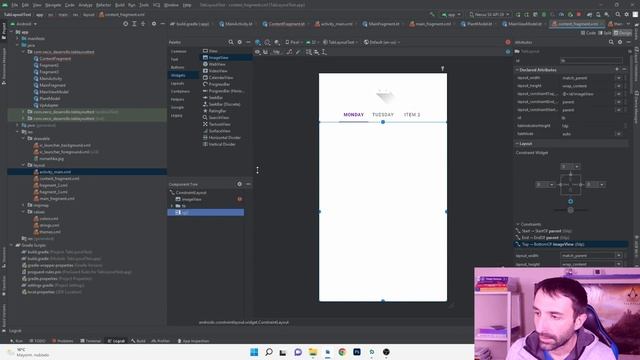Click MONDAY tab in design preview

tap(353, 115)
